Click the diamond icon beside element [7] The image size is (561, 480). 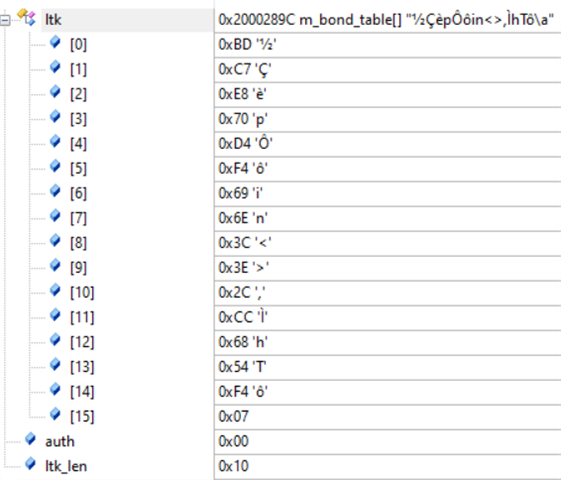pyautogui.click(x=55, y=216)
